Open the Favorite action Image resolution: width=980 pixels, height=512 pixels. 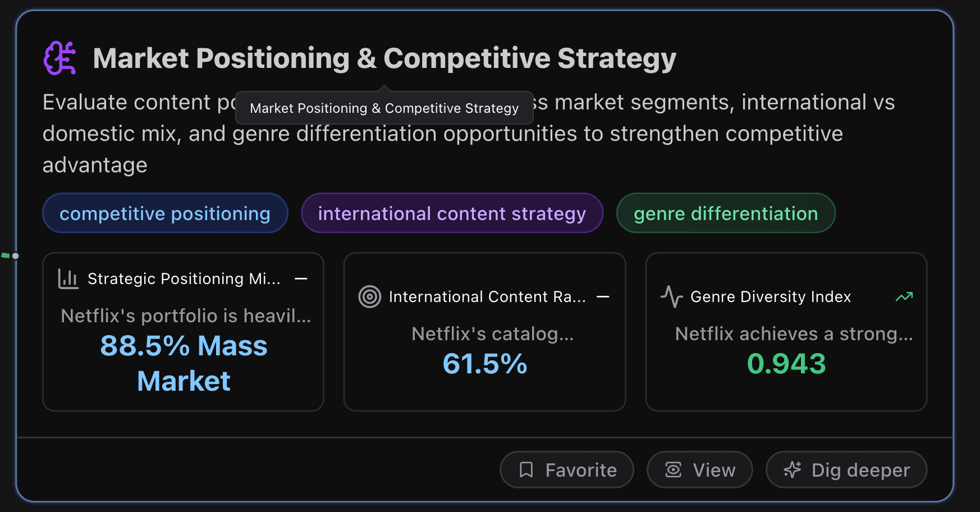[566, 469]
